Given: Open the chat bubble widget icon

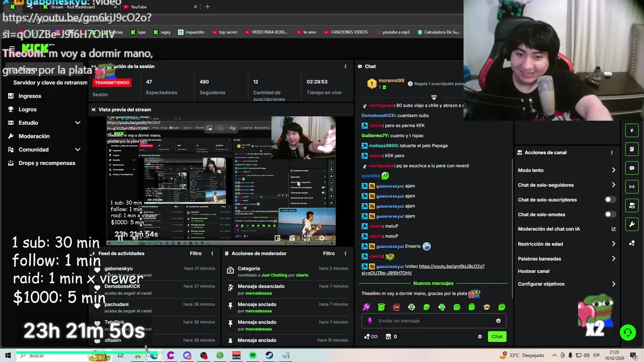Looking at the screenshot, I should [x=632, y=168].
